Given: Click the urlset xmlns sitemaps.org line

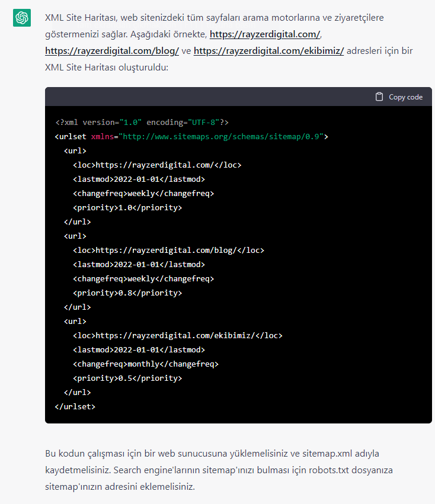Looking at the screenshot, I should [191, 137].
